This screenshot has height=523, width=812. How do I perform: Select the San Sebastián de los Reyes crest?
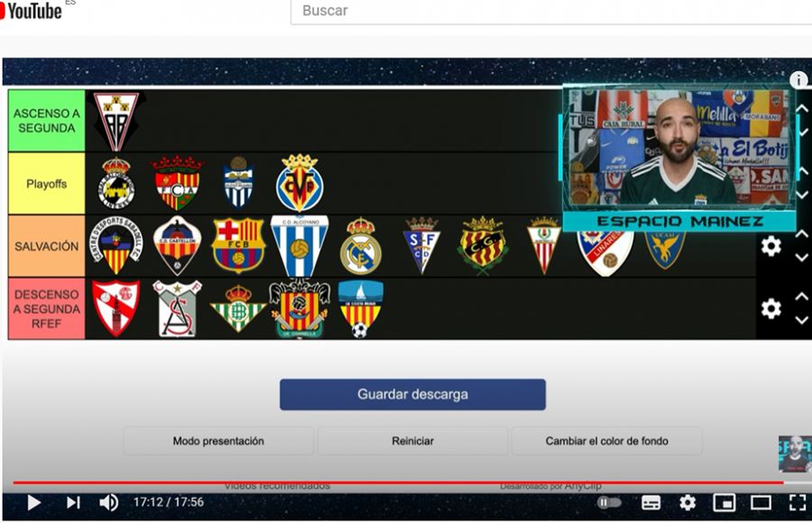(x=177, y=308)
